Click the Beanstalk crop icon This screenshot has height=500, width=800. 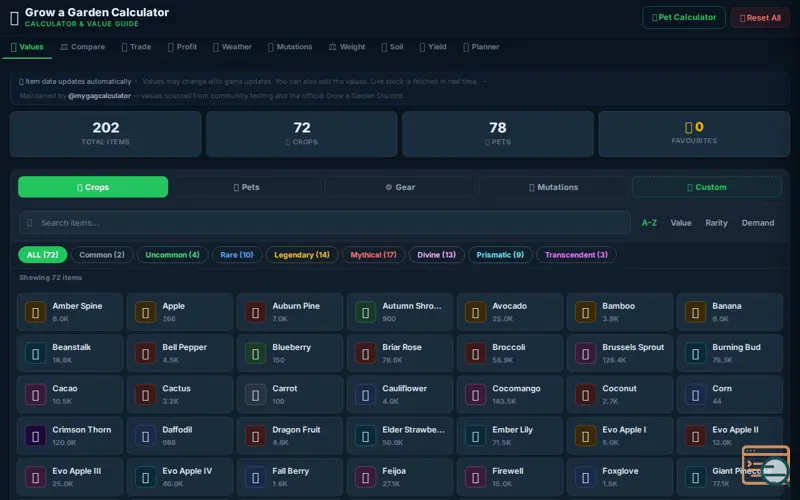(35, 354)
